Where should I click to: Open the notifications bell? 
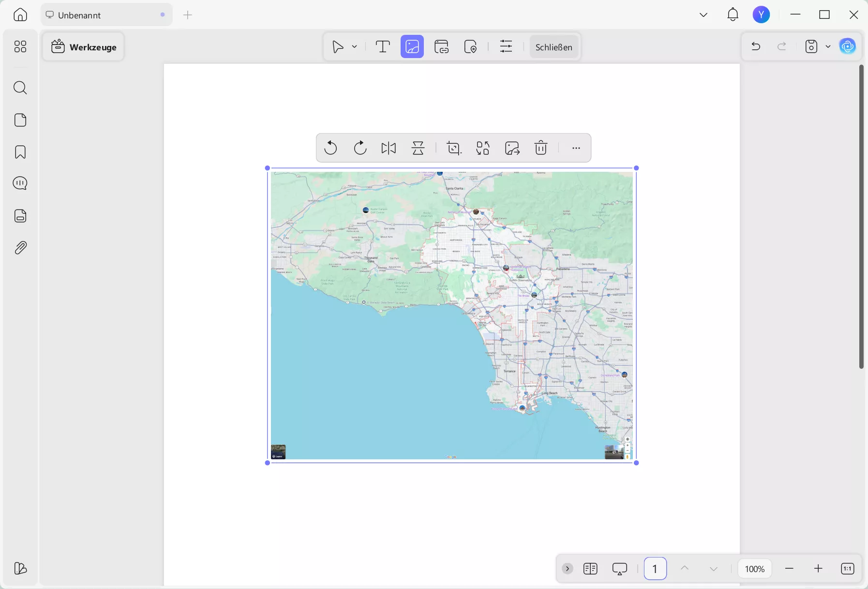coord(733,15)
